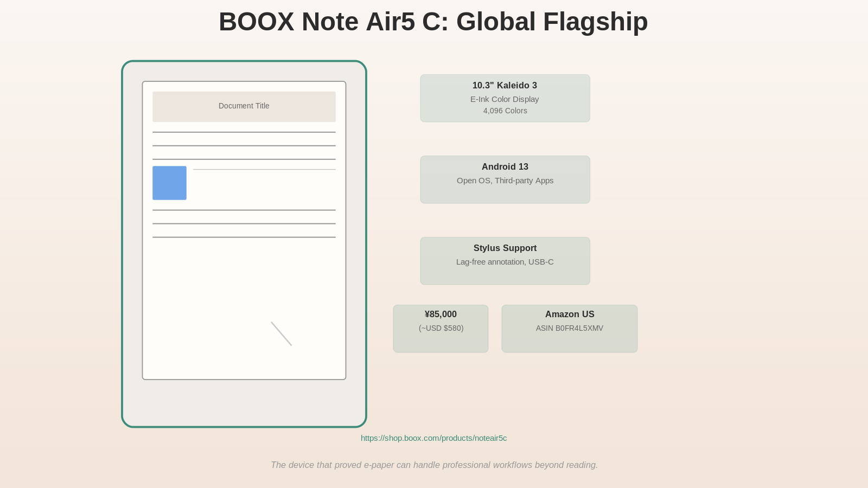
Task: Click the text "Lag-free annotation, USB-C"
Action: tap(505, 262)
